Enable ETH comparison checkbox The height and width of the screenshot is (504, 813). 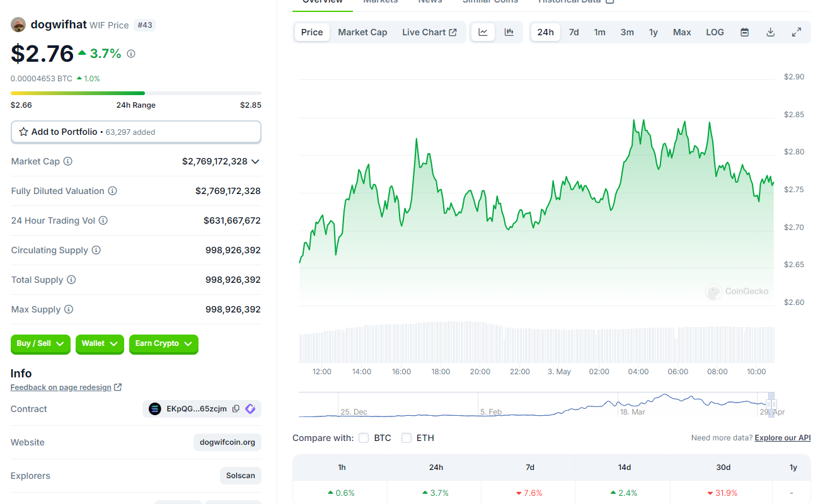[x=407, y=438]
